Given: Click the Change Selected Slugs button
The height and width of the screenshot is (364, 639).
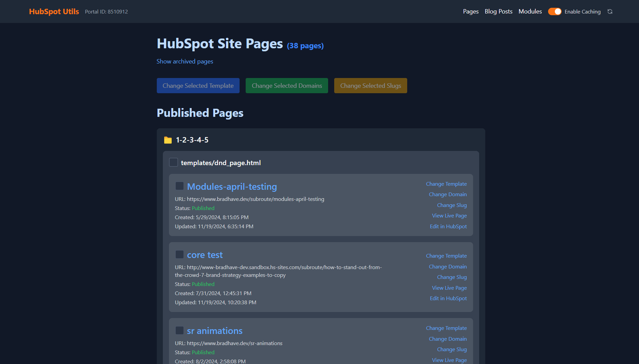Looking at the screenshot, I should 370,85.
